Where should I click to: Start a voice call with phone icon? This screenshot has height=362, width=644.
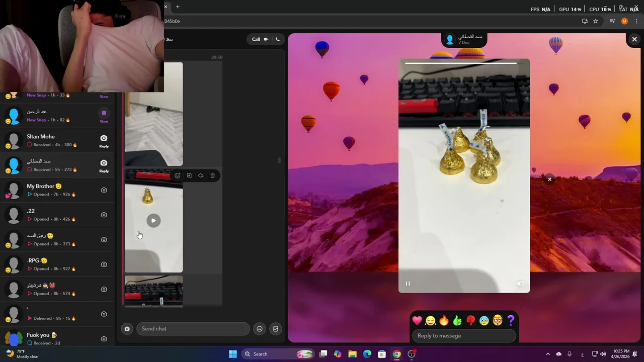coord(278,39)
